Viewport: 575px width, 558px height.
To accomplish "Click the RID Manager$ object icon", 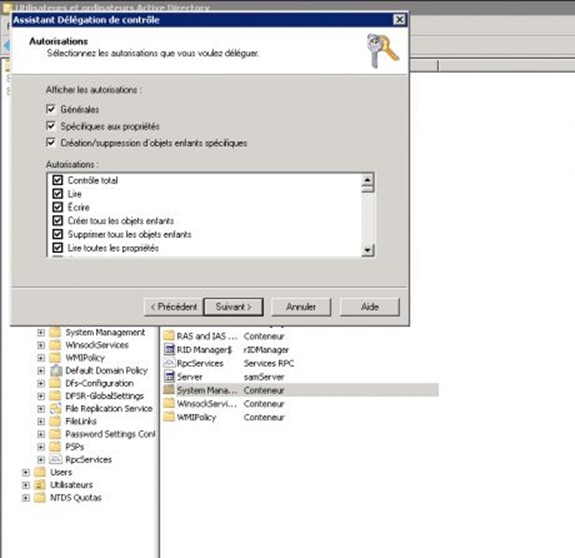I will [169, 349].
